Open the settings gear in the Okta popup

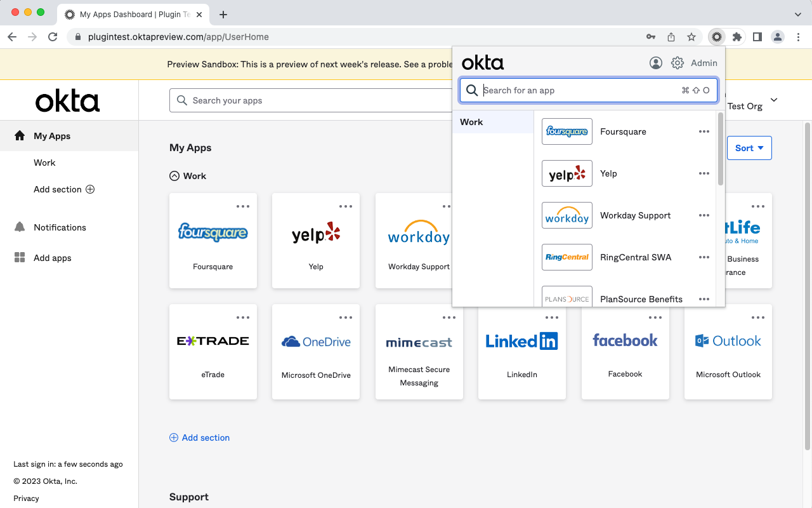pyautogui.click(x=677, y=62)
